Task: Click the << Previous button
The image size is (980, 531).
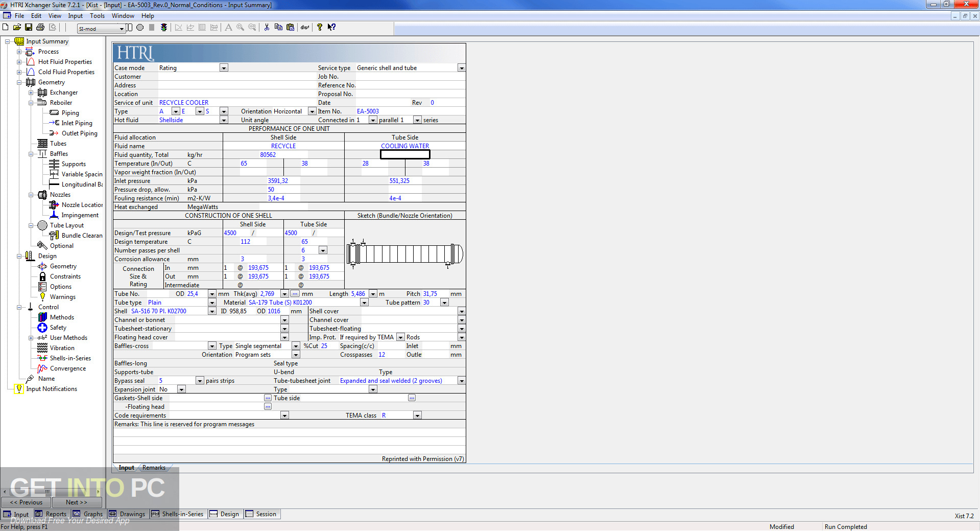Action: (x=26, y=502)
